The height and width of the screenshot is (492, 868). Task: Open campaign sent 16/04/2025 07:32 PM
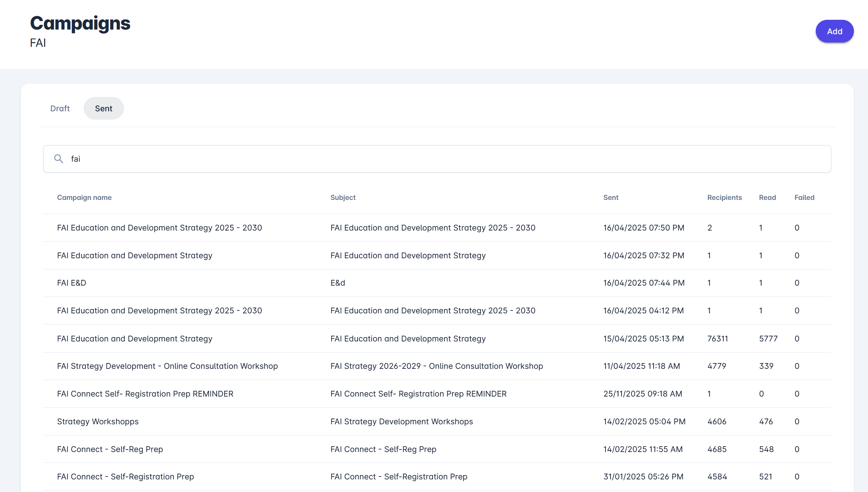pyautogui.click(x=643, y=255)
